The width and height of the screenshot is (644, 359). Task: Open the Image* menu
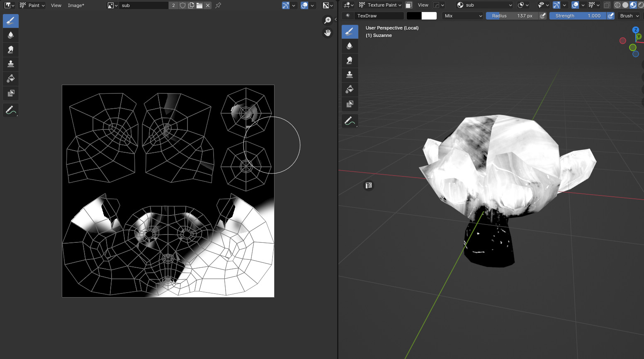coord(76,5)
